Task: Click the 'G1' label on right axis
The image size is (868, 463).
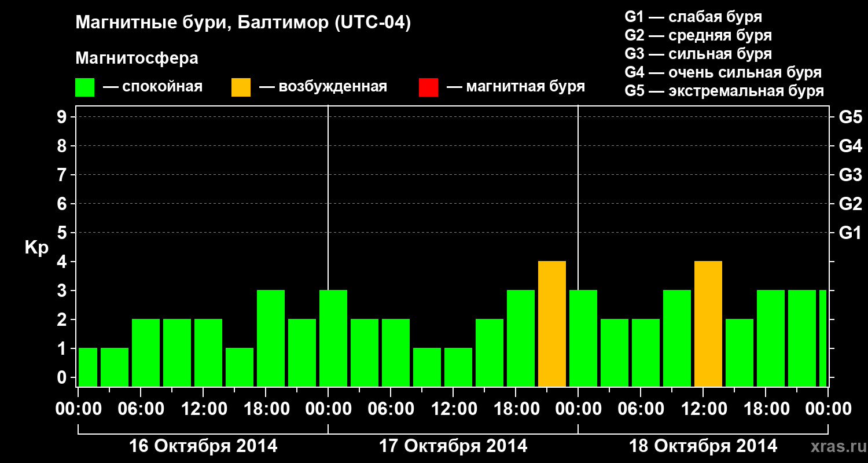Action: [850, 233]
